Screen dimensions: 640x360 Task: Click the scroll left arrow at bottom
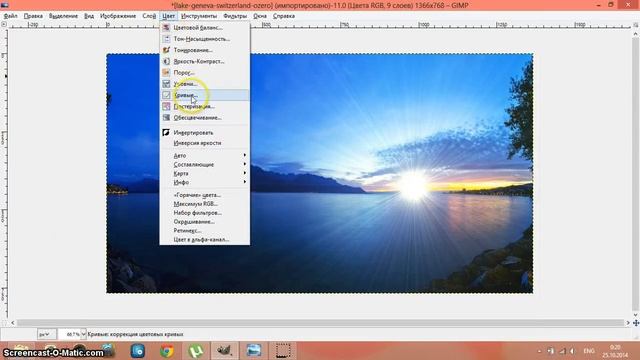[x=13, y=323]
